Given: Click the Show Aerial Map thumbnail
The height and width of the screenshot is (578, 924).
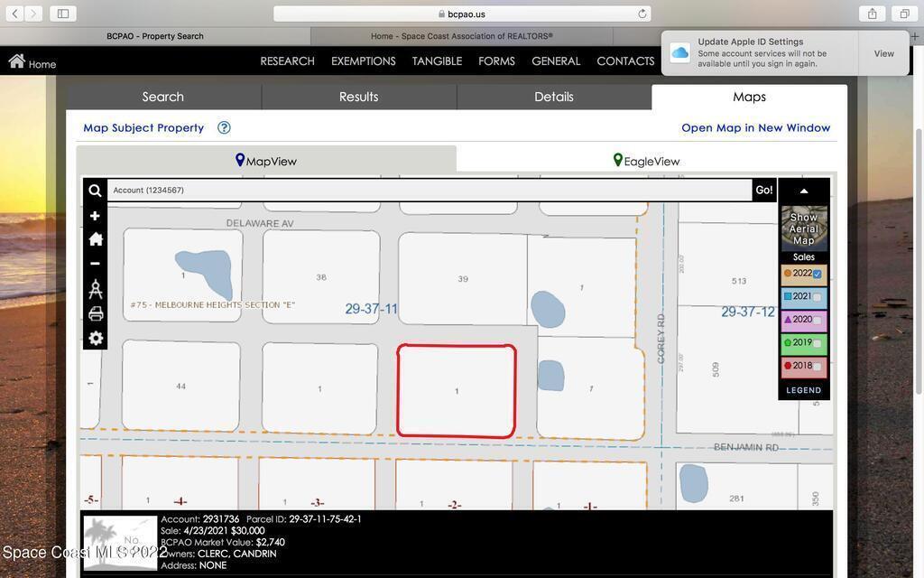Looking at the screenshot, I should point(803,228).
